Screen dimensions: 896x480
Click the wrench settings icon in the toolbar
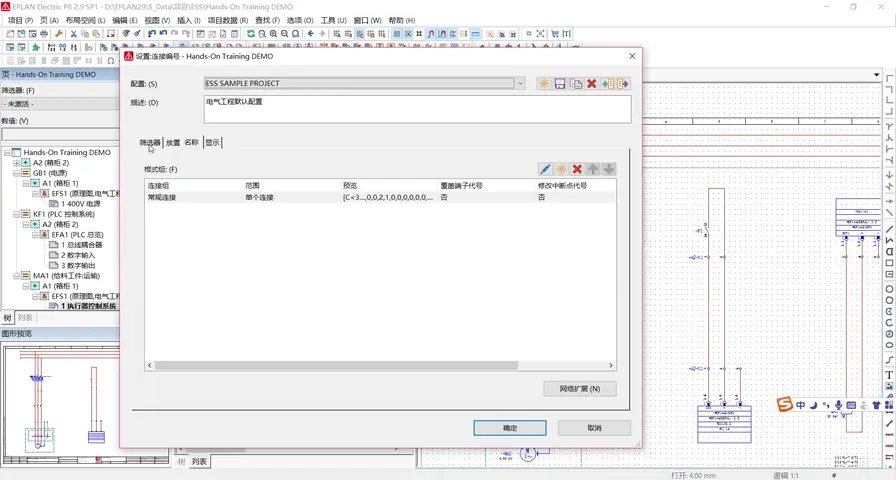click(58, 34)
